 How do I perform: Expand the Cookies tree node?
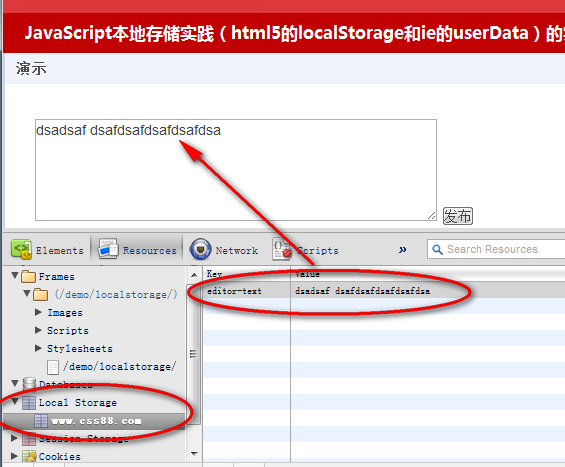coord(14,456)
